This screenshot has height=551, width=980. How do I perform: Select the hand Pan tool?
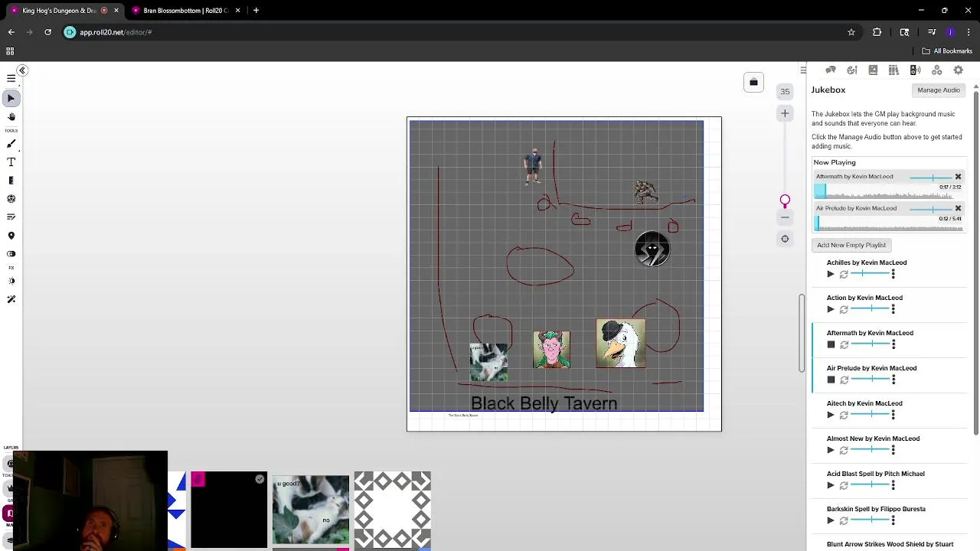point(11,116)
